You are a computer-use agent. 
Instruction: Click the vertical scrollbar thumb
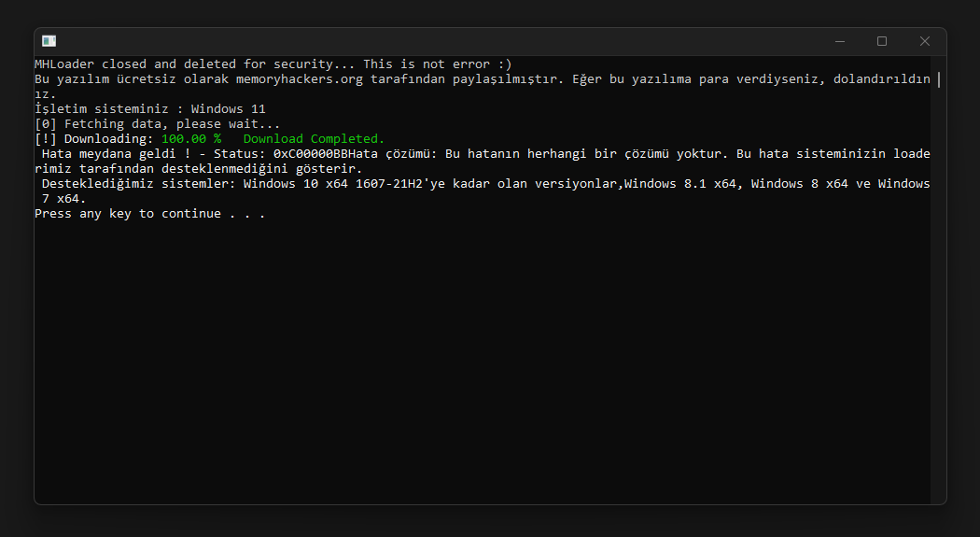pos(939,79)
